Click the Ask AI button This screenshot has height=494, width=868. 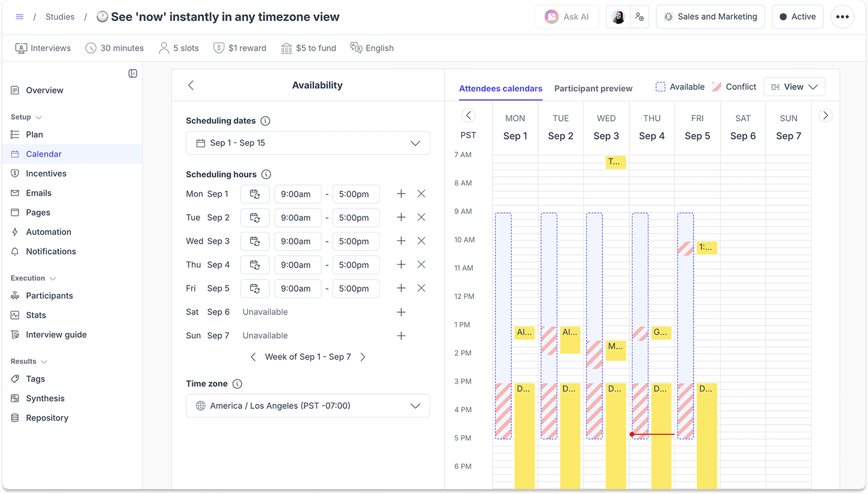pyautogui.click(x=567, y=17)
